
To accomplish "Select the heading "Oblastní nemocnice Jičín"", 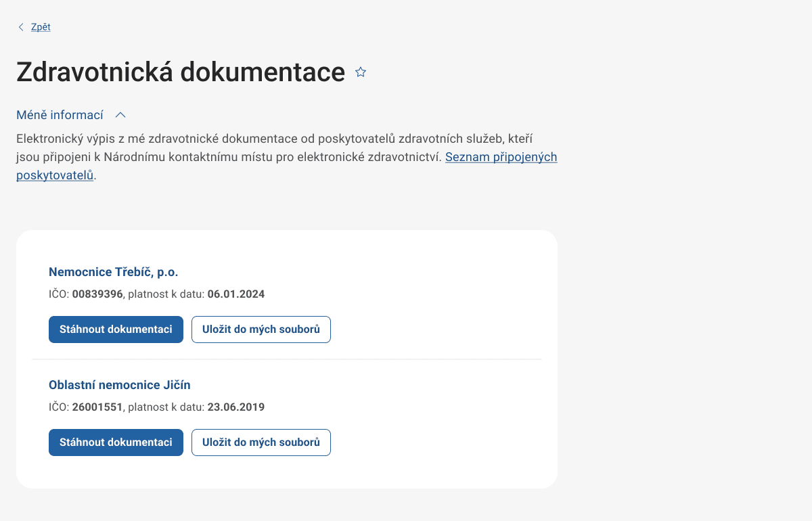I will click(x=119, y=384).
